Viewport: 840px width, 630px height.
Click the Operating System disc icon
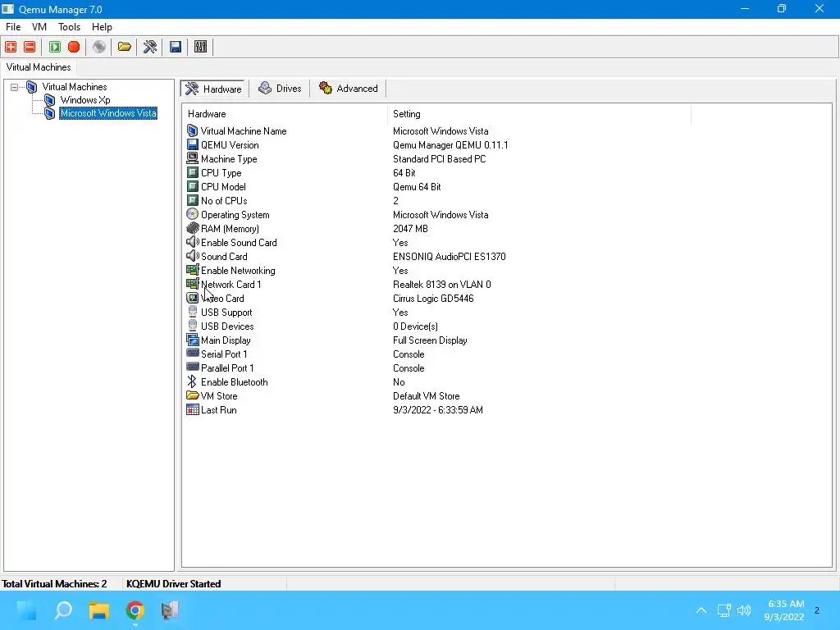(192, 214)
